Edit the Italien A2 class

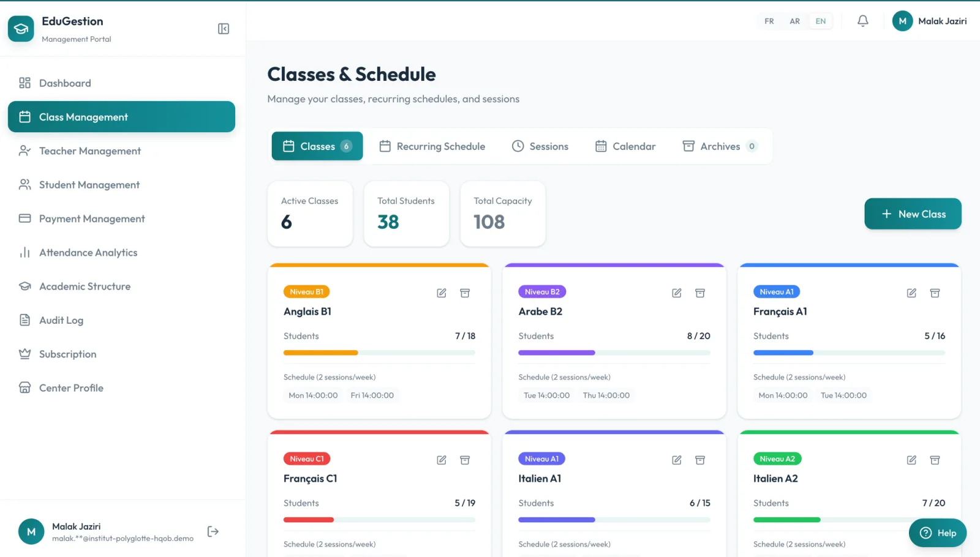911,460
